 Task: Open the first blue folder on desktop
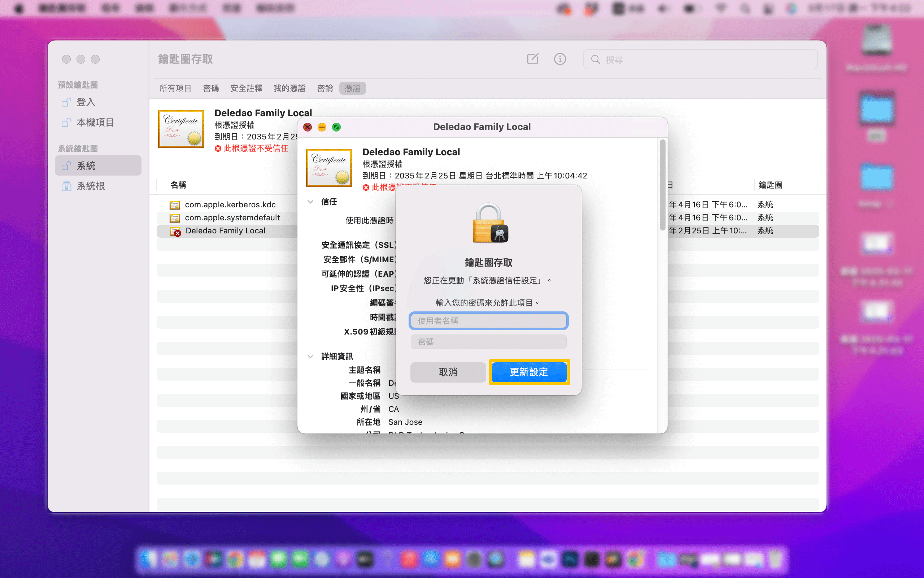(x=877, y=109)
